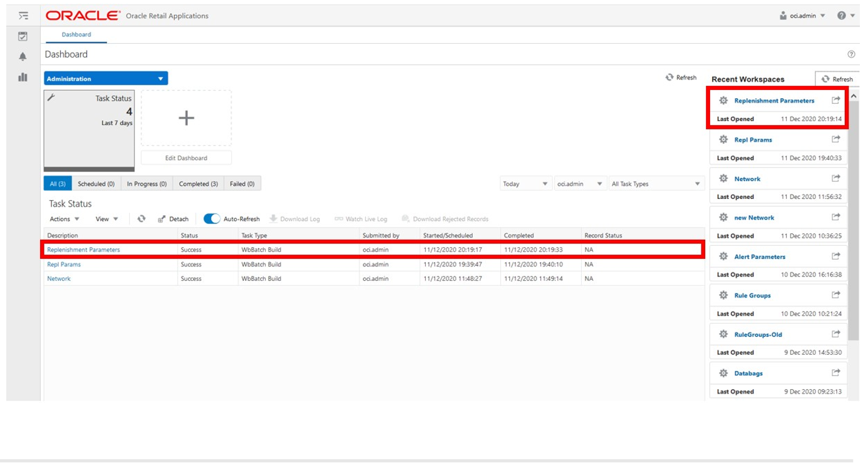Viewport: 868px width, 468px height.
Task: Click Download Log in the toolbar
Action: (295, 219)
